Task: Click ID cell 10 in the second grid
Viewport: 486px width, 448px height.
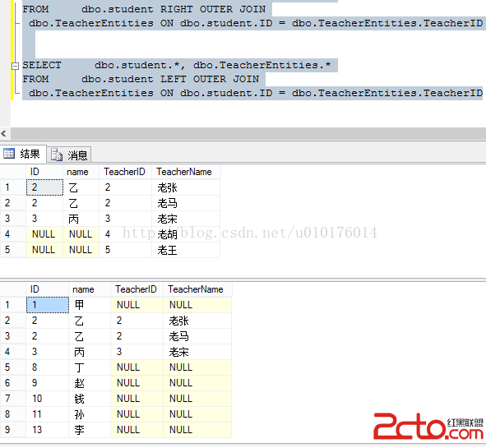Action: pos(48,399)
